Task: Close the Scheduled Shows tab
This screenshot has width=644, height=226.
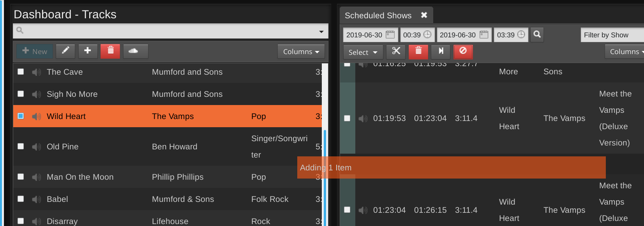Action: 424,15
